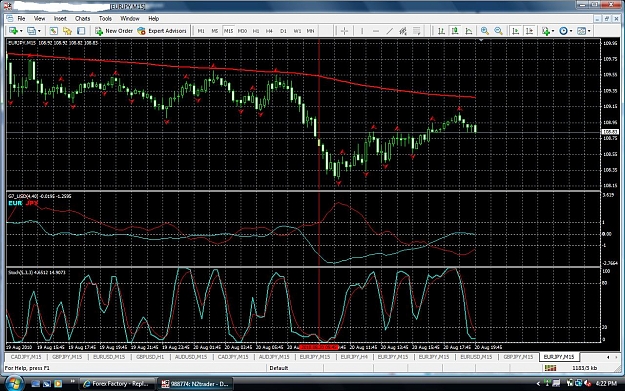Zoom in on the chart
Viewport: 625px width, 391px height.
[x=485, y=31]
